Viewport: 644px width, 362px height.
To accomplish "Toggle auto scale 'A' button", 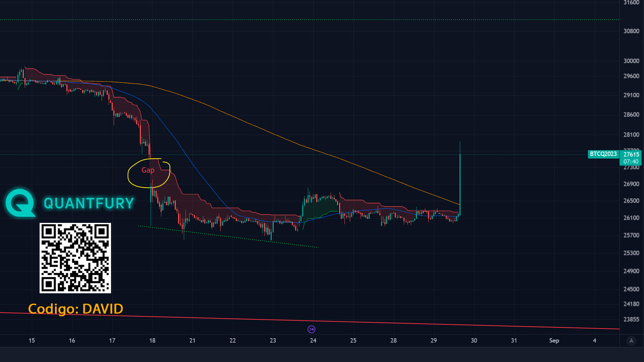I will click(631, 341).
